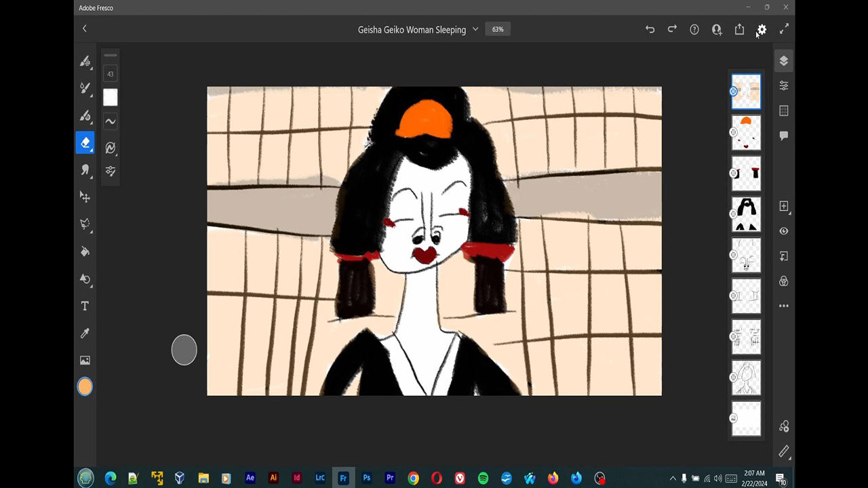Select the figure outline sketch layer thumbnail
This screenshot has width=868, height=488.
click(746, 378)
